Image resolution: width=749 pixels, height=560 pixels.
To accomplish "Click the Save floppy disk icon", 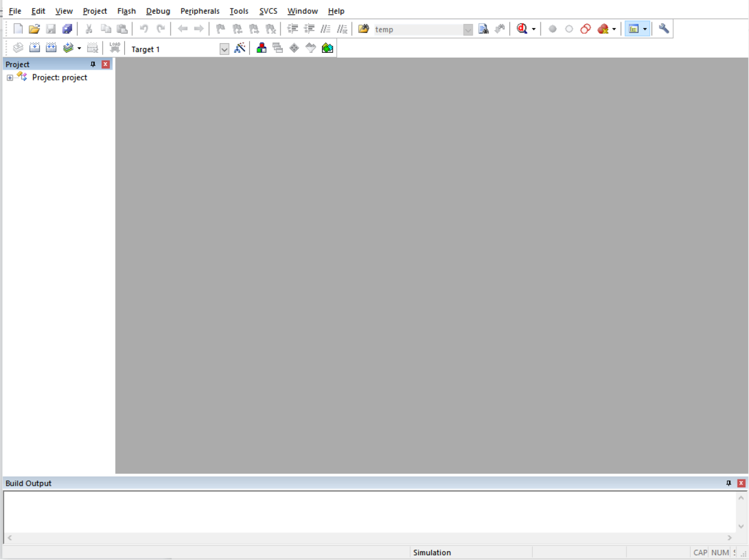I will tap(51, 29).
